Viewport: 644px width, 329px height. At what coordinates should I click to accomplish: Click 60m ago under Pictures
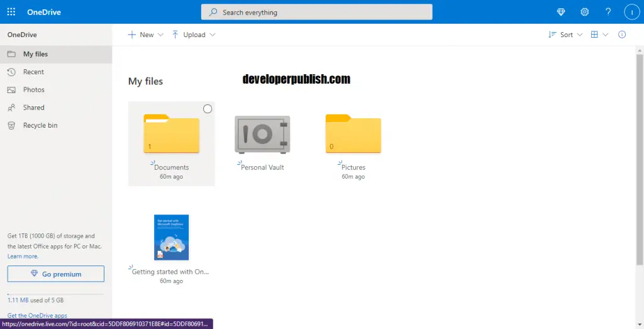[x=353, y=177]
